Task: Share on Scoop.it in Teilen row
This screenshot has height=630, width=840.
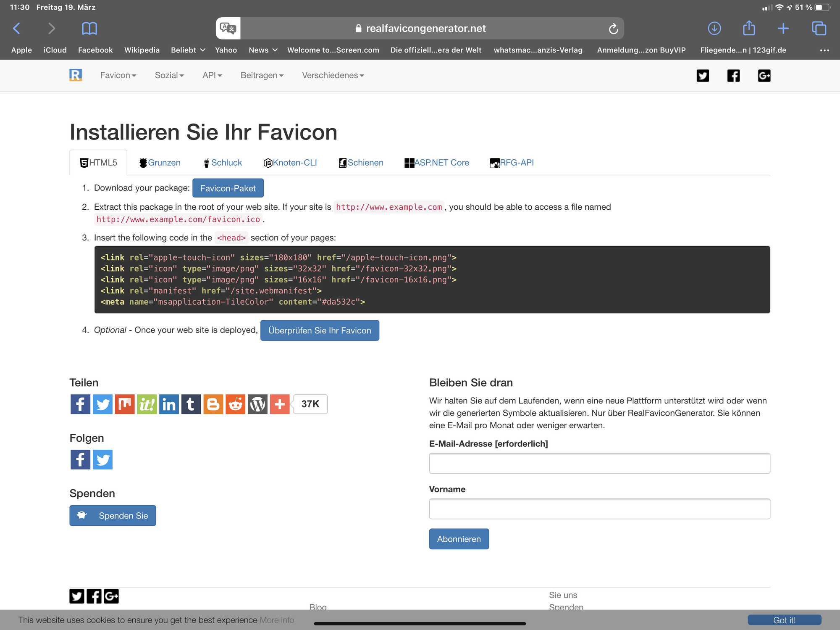Action: point(147,404)
